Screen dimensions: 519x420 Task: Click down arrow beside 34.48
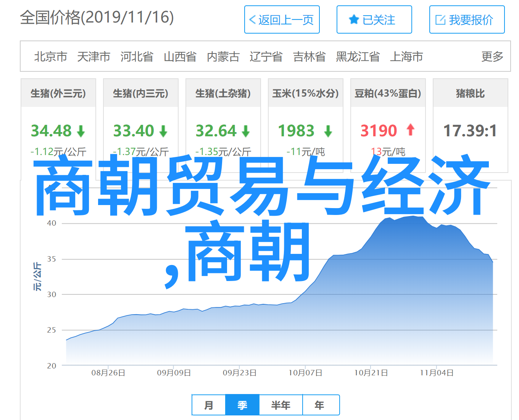pos(81,132)
